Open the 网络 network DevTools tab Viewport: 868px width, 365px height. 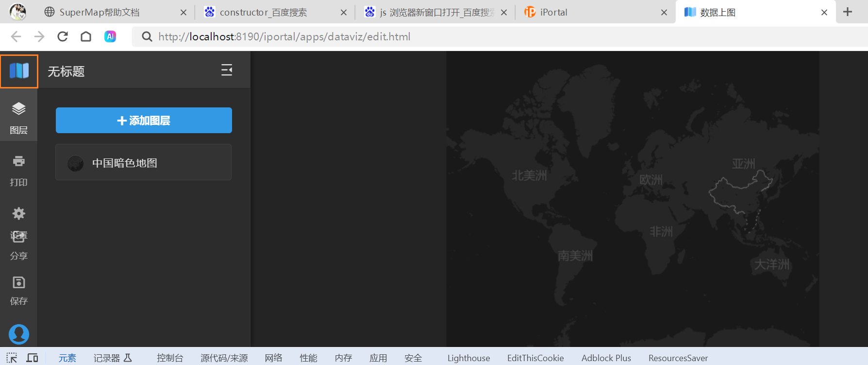click(x=273, y=358)
